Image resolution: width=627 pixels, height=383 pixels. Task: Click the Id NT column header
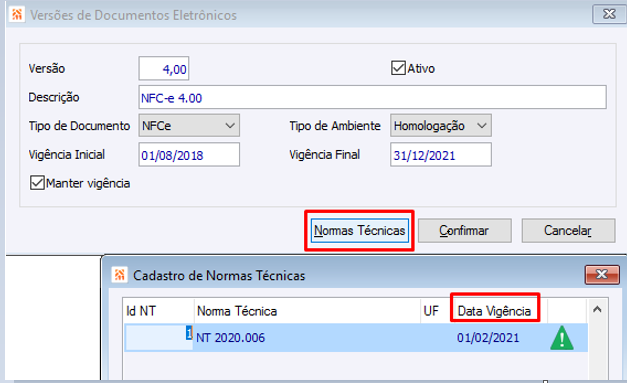pos(158,311)
